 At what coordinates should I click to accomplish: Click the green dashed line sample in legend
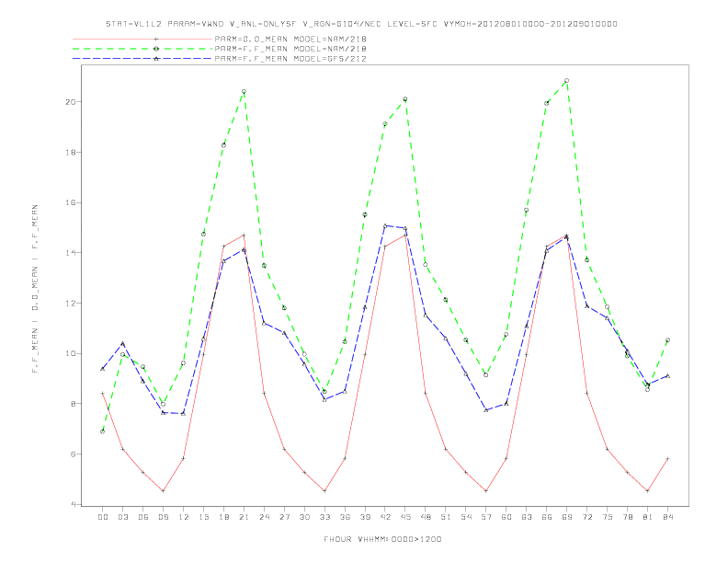click(x=142, y=49)
